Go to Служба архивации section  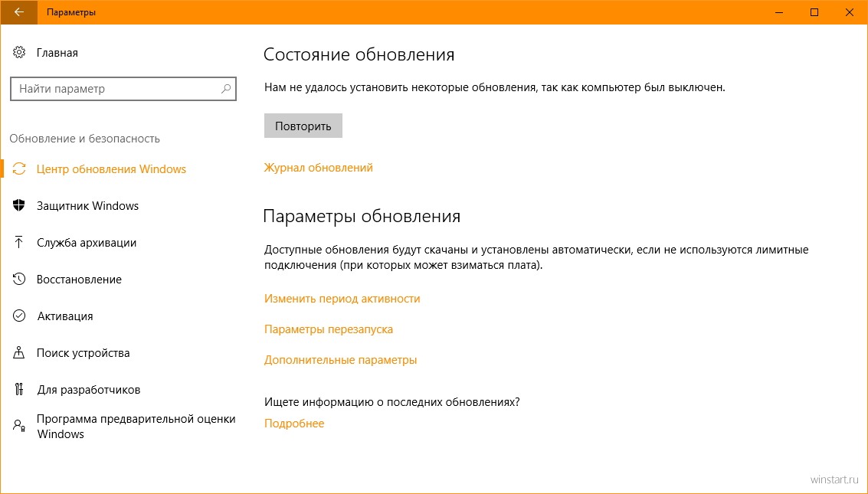(87, 242)
